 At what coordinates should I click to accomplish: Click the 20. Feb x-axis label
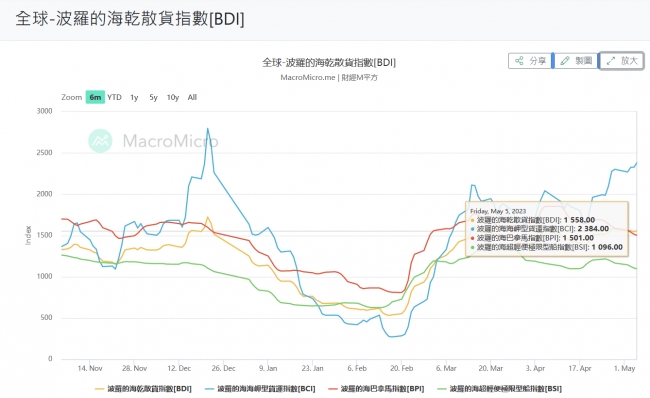tap(402, 368)
